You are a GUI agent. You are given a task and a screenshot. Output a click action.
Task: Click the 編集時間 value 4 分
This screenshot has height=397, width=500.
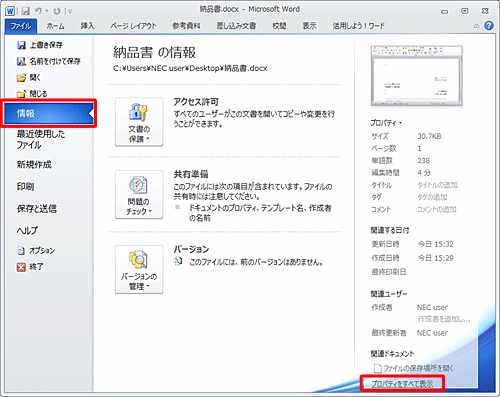tap(424, 173)
